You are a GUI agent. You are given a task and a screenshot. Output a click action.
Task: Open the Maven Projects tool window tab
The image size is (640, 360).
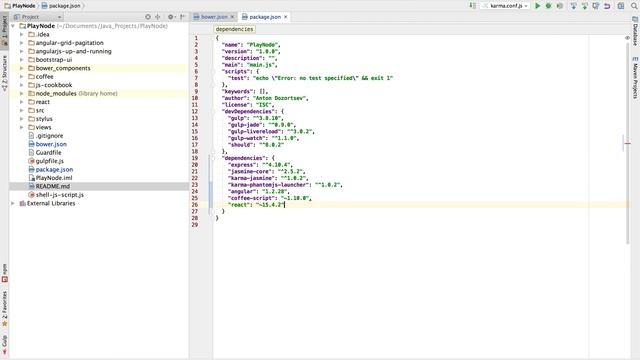(x=635, y=78)
